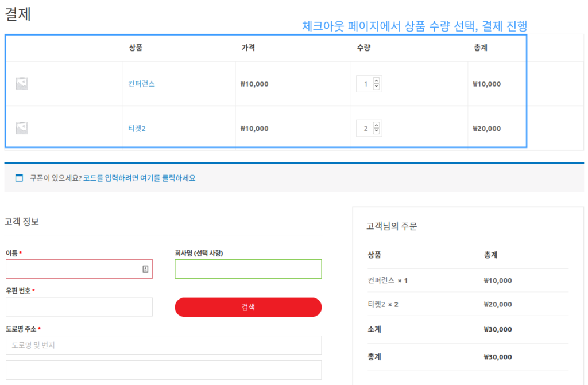The height and width of the screenshot is (385, 588).
Task: Decrease 컨퍼런스 quantity with down arrow
Action: coord(376,87)
